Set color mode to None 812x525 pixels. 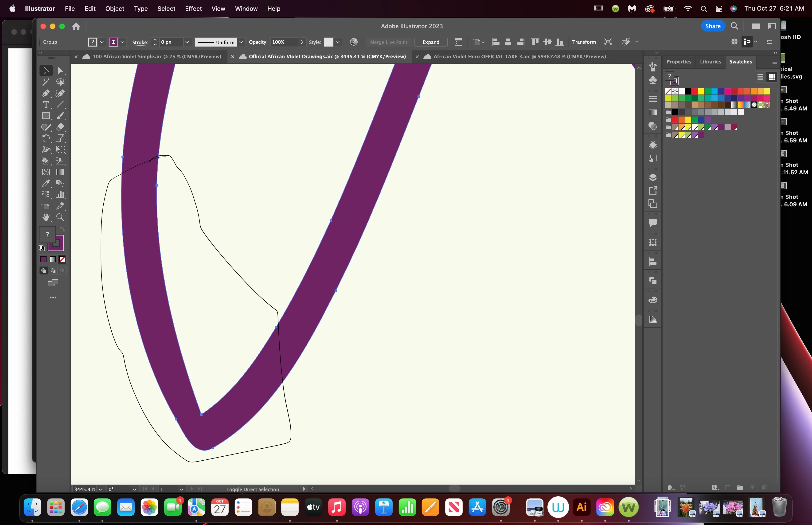62,259
